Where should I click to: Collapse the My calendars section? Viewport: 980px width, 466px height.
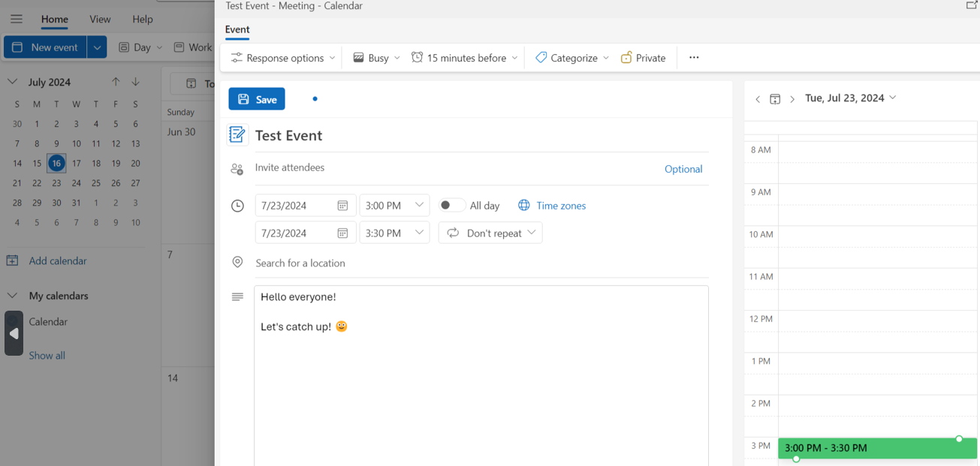12,296
